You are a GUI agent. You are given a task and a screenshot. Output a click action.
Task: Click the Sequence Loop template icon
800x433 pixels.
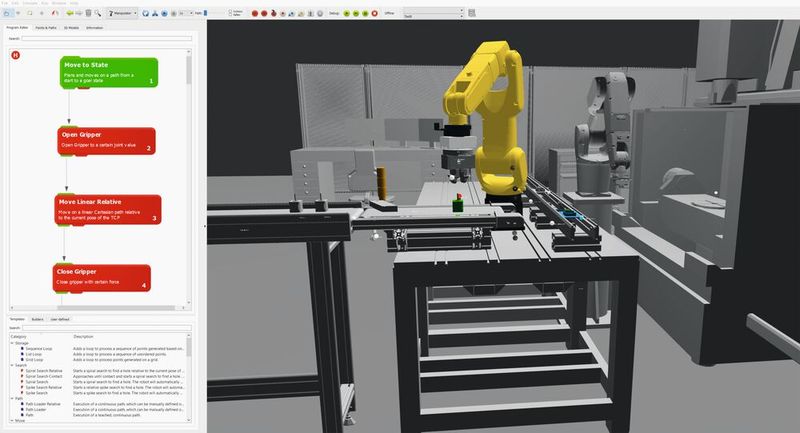point(22,349)
